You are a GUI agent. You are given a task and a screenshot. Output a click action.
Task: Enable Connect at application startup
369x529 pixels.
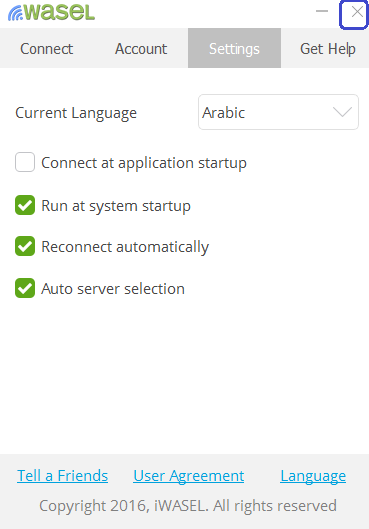coord(25,162)
